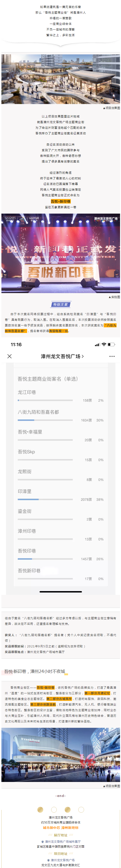
Task: Click the fourth white circle icon
Action: click(x=81, y=809)
